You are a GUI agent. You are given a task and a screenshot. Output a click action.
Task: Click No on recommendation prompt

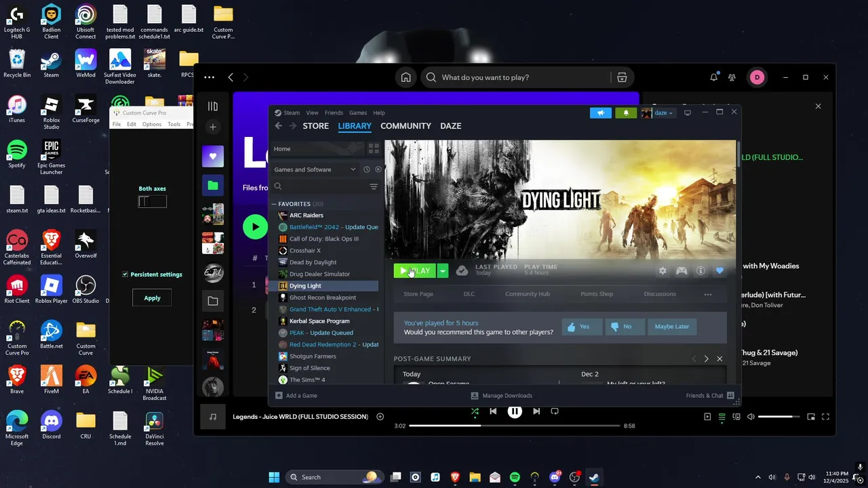tap(625, 327)
